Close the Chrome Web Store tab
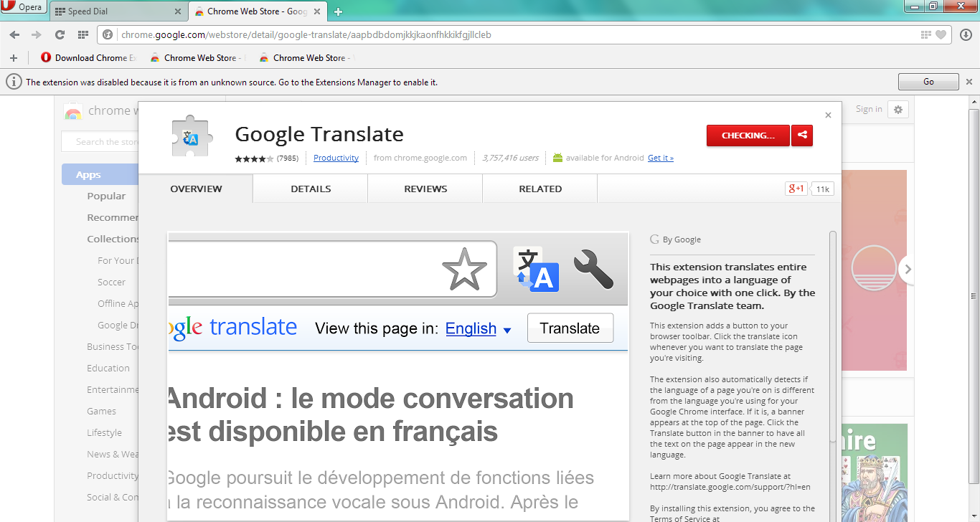This screenshot has height=522, width=980. tap(318, 11)
